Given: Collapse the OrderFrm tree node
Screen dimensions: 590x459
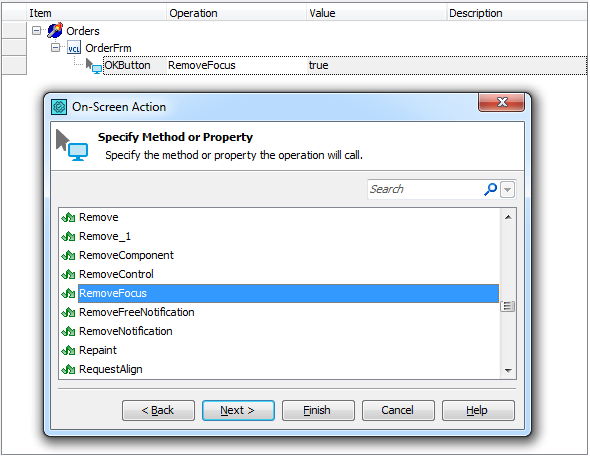Looking at the screenshot, I should [55, 47].
